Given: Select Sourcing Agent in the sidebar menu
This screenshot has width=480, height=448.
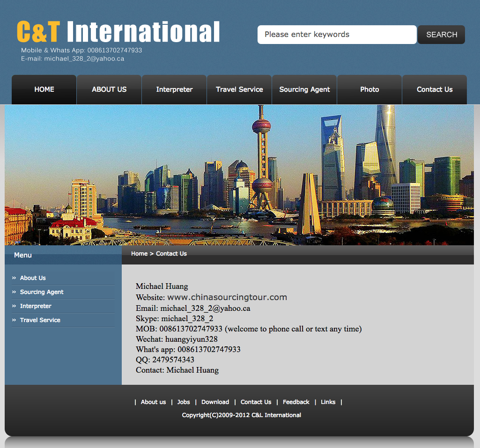Looking at the screenshot, I should (42, 292).
